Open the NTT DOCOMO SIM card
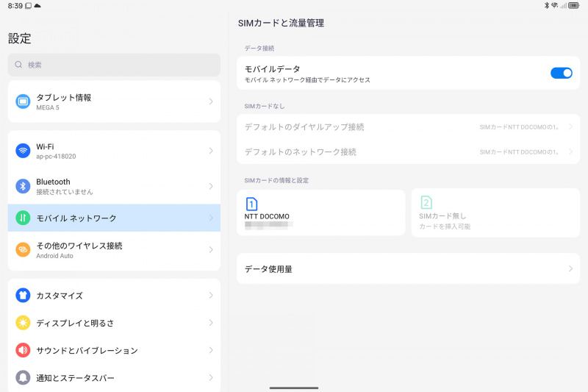Image resolution: width=588 pixels, height=392 pixels. 321,213
